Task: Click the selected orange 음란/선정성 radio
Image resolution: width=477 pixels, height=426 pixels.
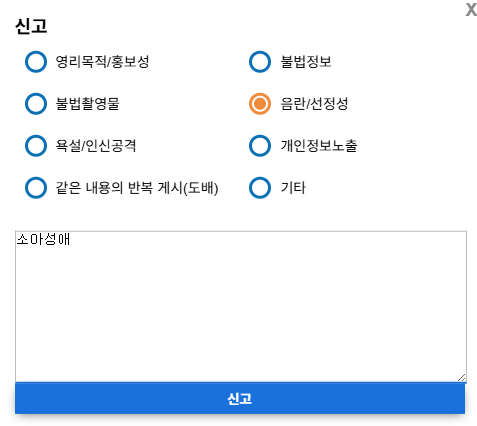Action: 260,104
